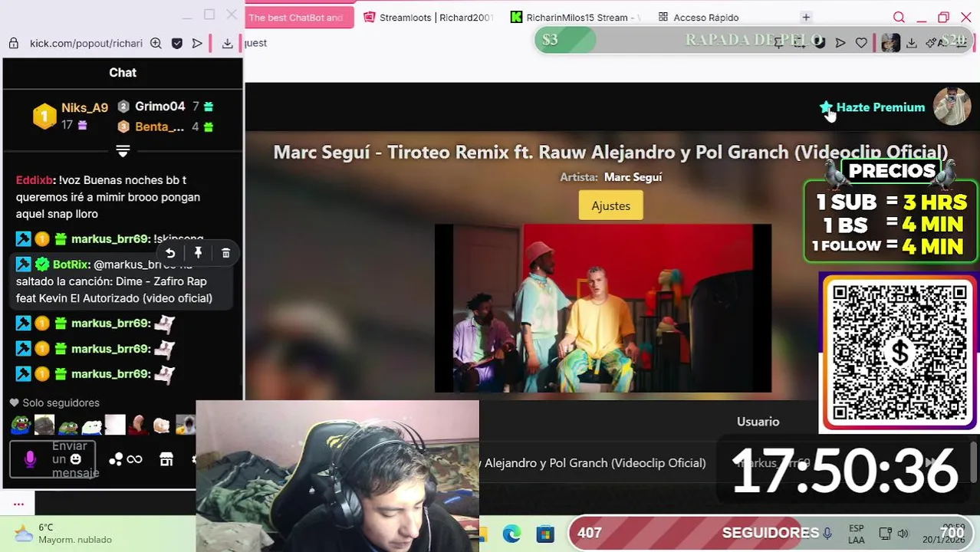The width and height of the screenshot is (980, 552).
Task: Click the 407 seguidores goal bar
Action: pyautogui.click(x=771, y=533)
